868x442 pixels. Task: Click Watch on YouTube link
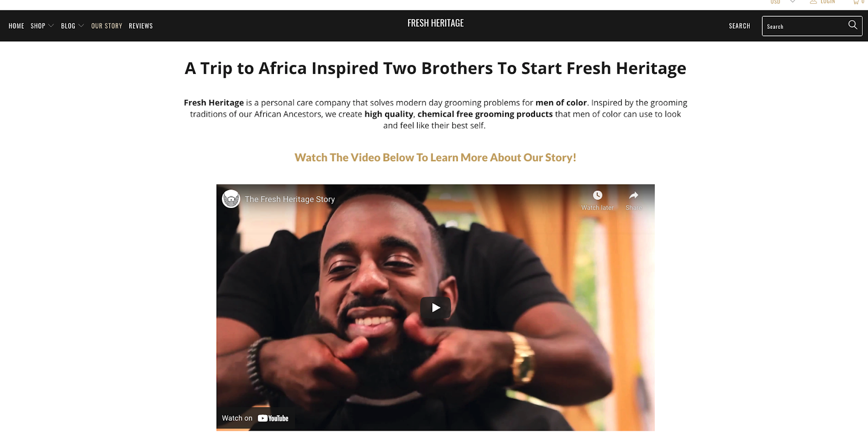(255, 418)
